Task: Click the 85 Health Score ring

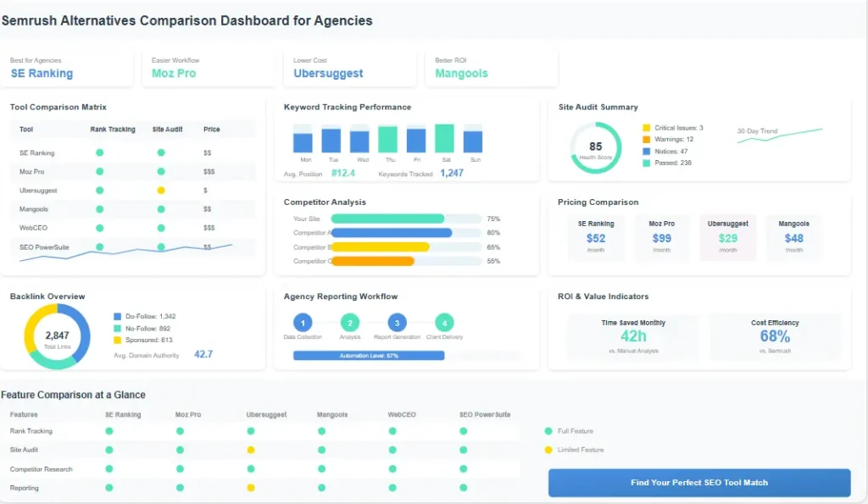Action: [595, 147]
